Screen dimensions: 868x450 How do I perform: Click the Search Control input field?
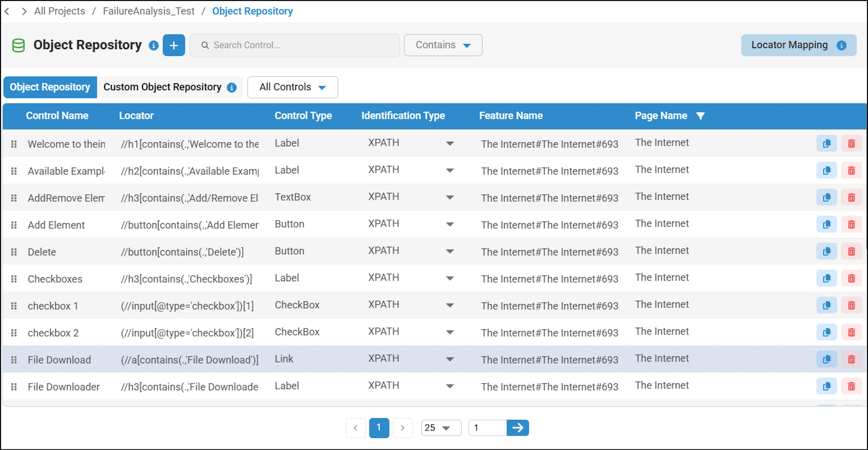295,45
